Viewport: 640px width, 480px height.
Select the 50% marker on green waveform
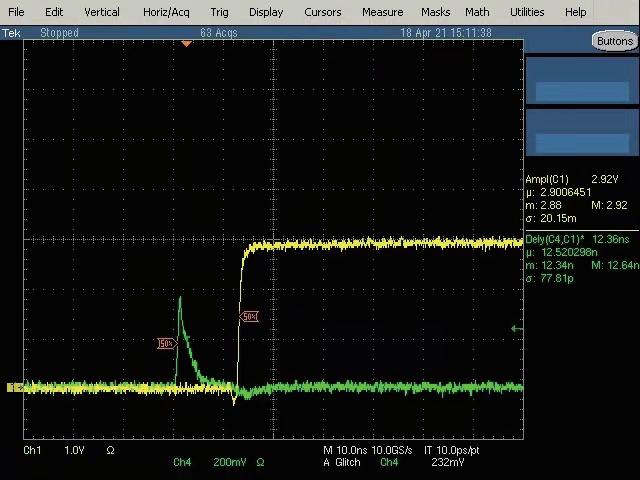(x=166, y=344)
